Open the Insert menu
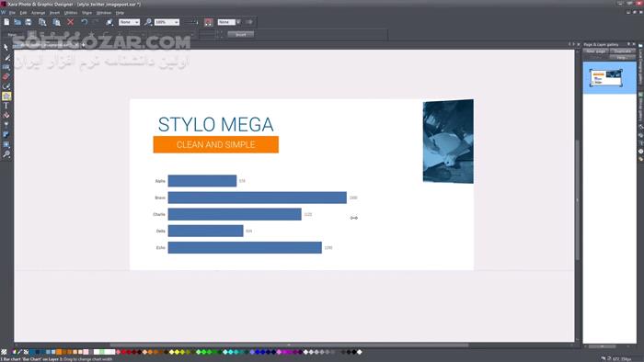This screenshot has height=362, width=644. 54,13
